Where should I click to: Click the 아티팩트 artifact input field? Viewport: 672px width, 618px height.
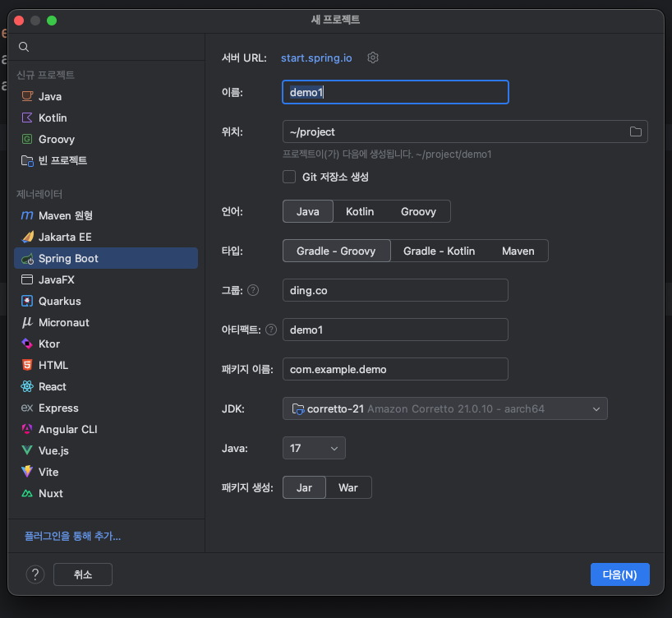[395, 330]
